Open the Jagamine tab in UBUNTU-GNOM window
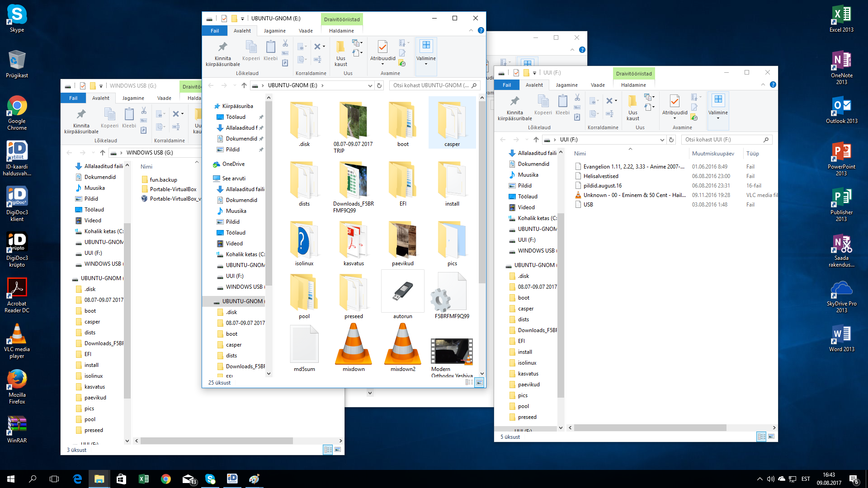Screen dimensions: 868x488 tap(274, 31)
